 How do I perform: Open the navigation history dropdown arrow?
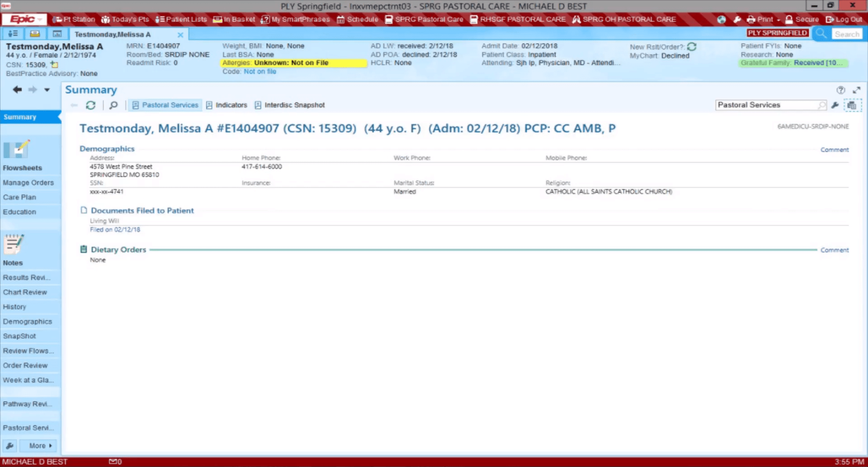pyautogui.click(x=47, y=90)
